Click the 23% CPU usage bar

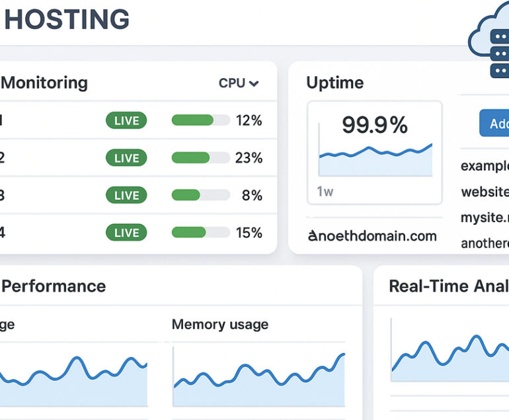[x=200, y=158]
